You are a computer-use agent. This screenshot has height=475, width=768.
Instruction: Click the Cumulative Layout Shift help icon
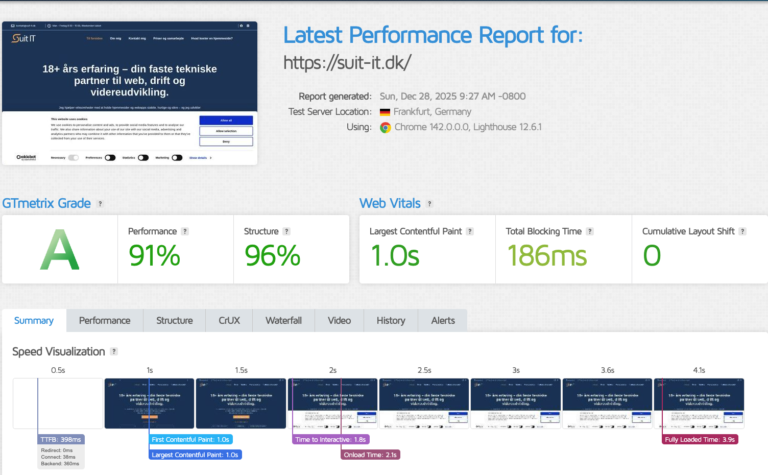point(744,232)
